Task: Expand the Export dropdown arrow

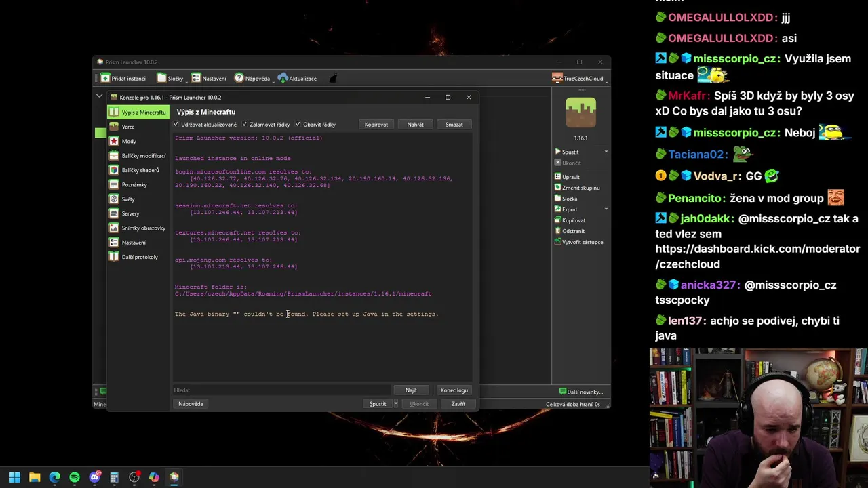Action: 606,209
